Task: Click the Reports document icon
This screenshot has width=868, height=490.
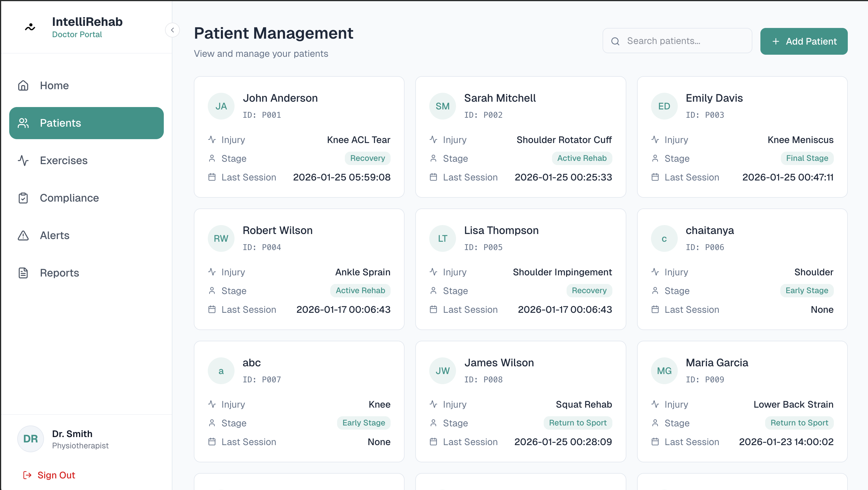Action: click(23, 273)
